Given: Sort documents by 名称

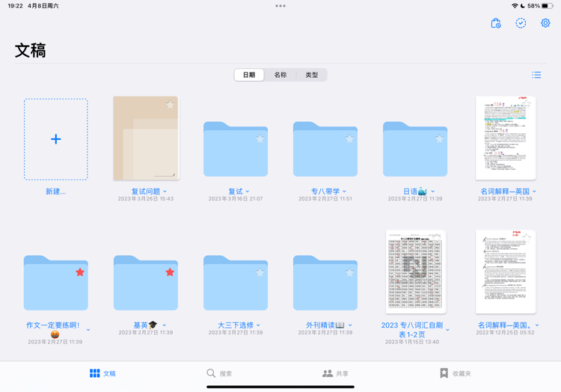Looking at the screenshot, I should pyautogui.click(x=280, y=75).
